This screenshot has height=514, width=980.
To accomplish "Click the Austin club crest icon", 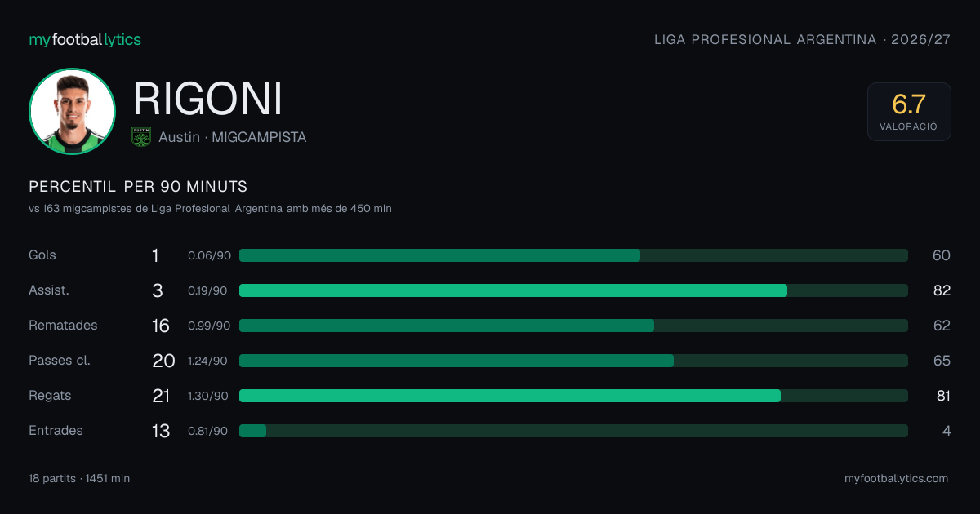I will click(141, 137).
